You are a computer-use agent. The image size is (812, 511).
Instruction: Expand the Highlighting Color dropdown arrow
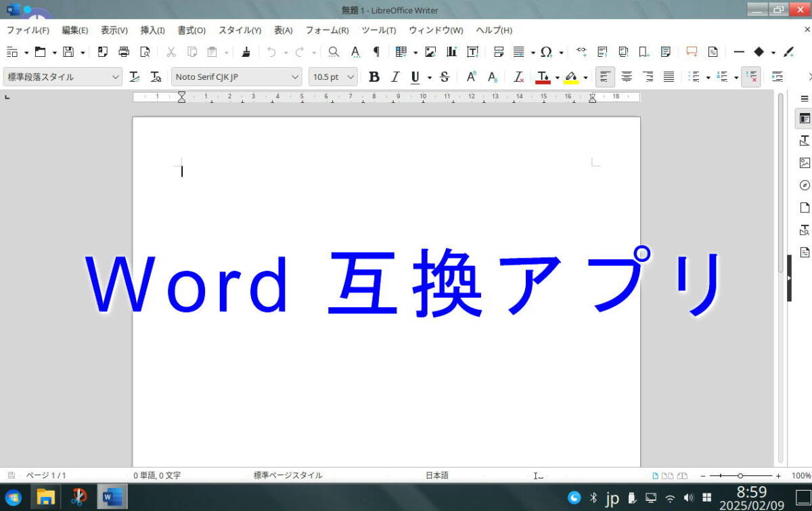pos(585,77)
